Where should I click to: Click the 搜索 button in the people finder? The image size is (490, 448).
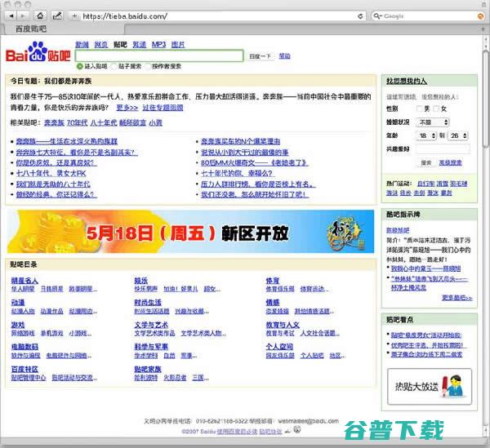pyautogui.click(x=426, y=162)
